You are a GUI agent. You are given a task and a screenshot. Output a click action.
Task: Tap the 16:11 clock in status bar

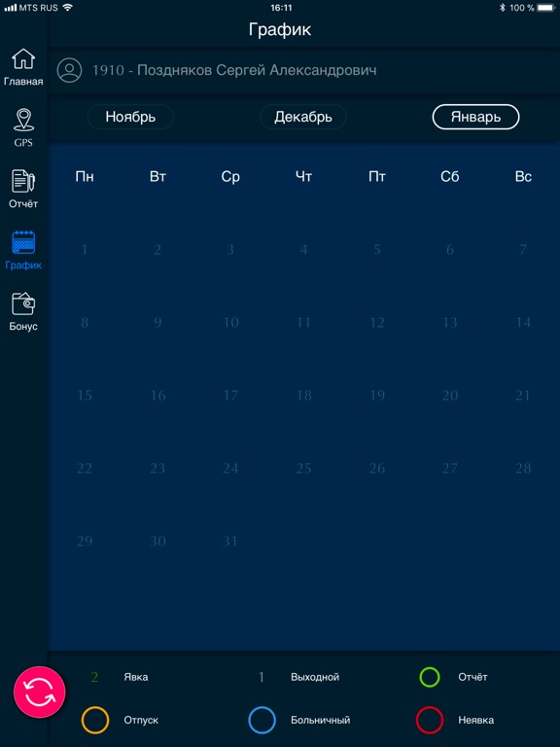coord(281,8)
